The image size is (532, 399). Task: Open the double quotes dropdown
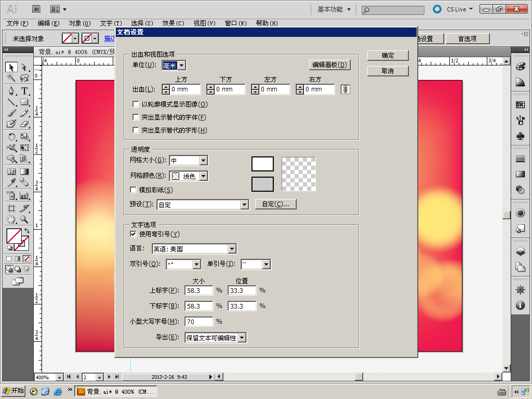point(183,264)
